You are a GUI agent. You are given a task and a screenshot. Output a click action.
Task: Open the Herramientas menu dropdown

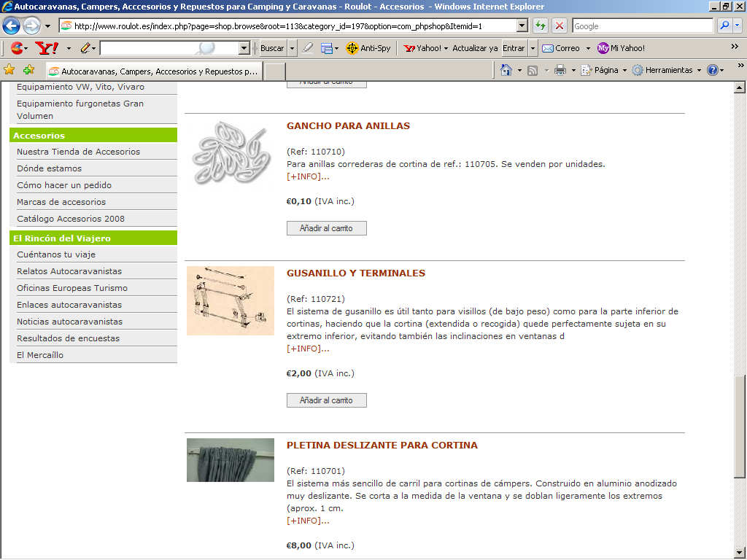(668, 70)
